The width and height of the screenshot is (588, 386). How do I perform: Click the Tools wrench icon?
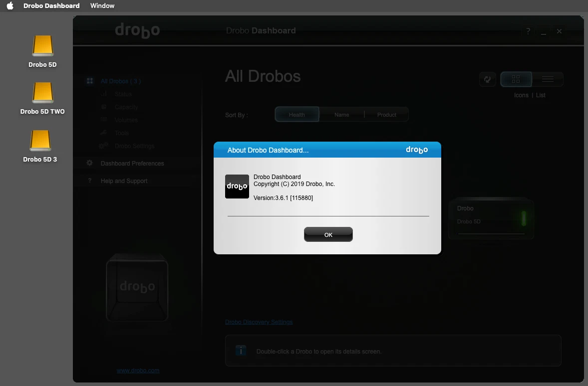pos(104,132)
